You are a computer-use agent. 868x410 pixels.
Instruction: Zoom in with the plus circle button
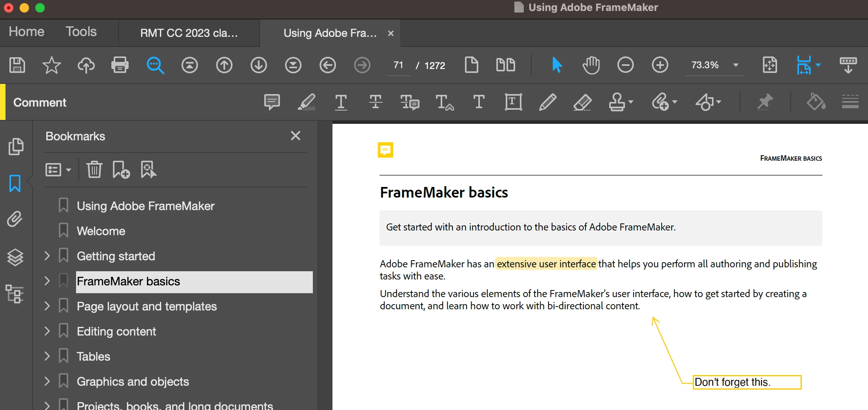pyautogui.click(x=660, y=65)
